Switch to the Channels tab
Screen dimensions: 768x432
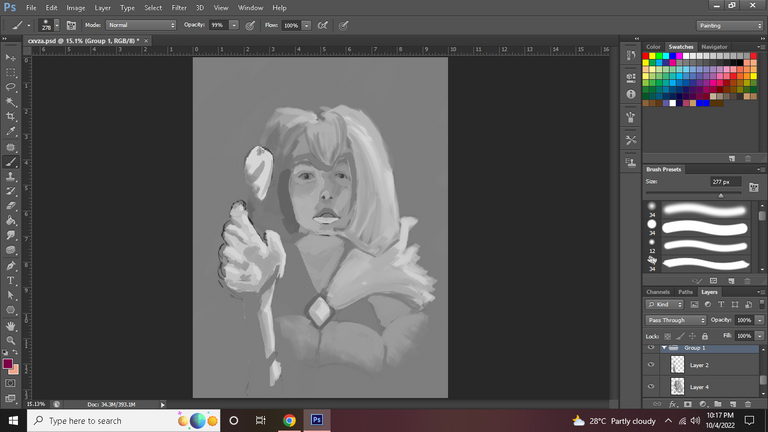point(657,292)
